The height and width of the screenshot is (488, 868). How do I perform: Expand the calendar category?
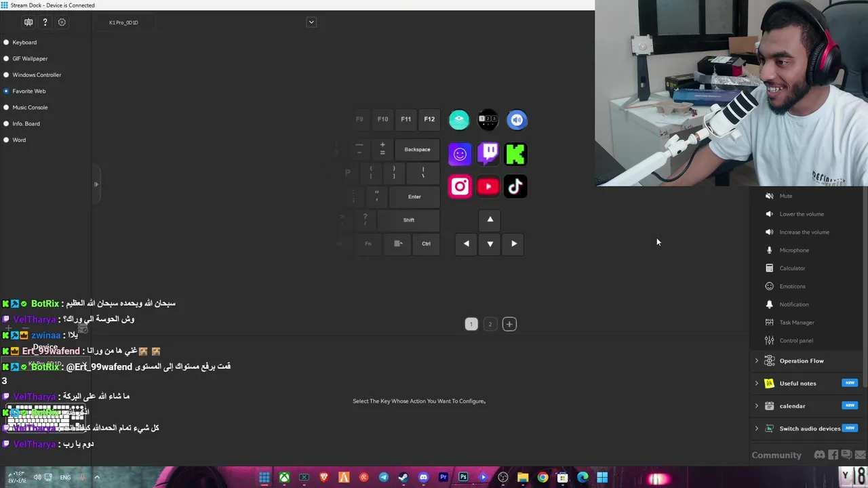(x=757, y=406)
